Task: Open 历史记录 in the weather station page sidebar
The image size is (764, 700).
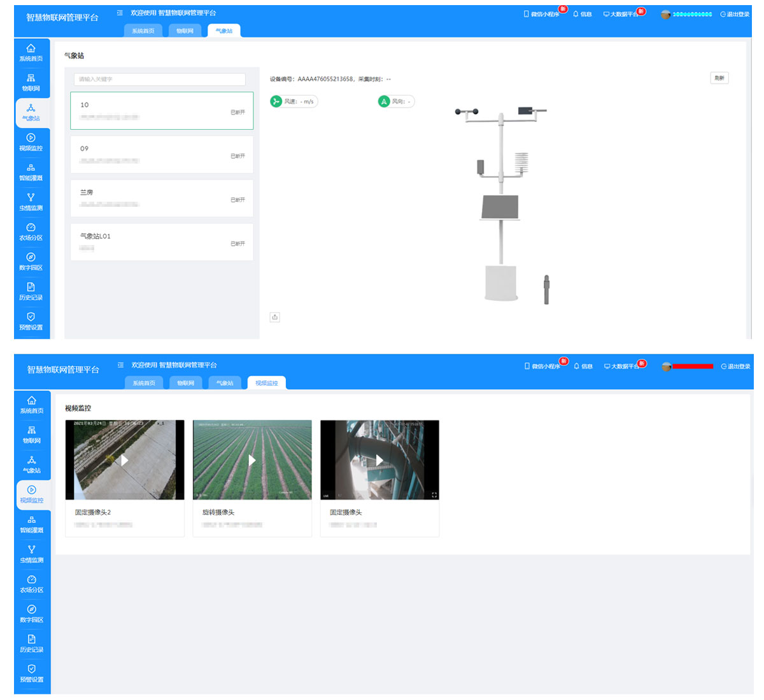Action: (x=31, y=291)
